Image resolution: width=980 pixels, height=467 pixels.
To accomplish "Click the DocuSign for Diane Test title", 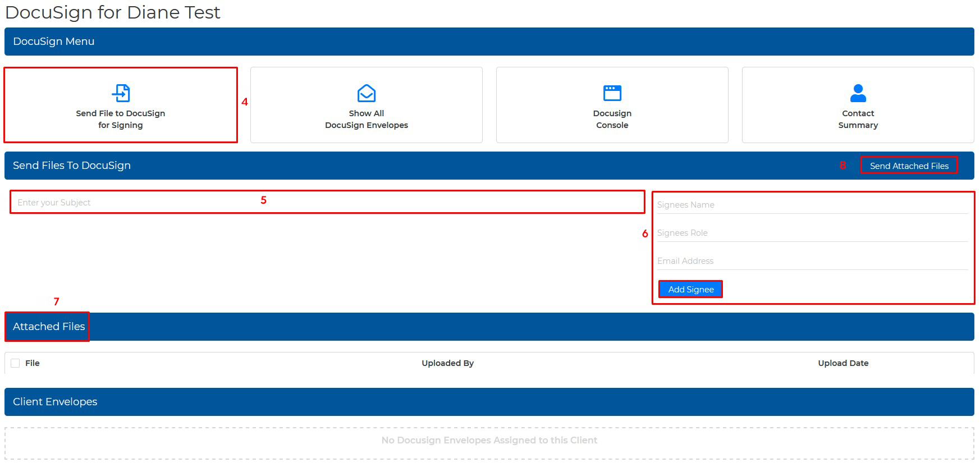I will [x=113, y=12].
